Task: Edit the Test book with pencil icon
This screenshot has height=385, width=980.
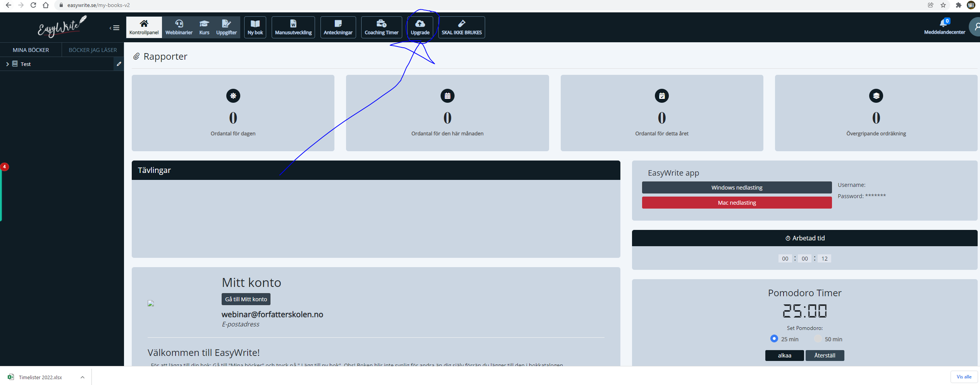Action: 119,64
